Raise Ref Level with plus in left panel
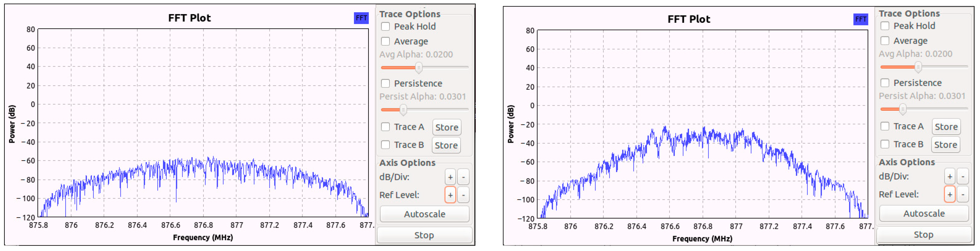 (450, 195)
